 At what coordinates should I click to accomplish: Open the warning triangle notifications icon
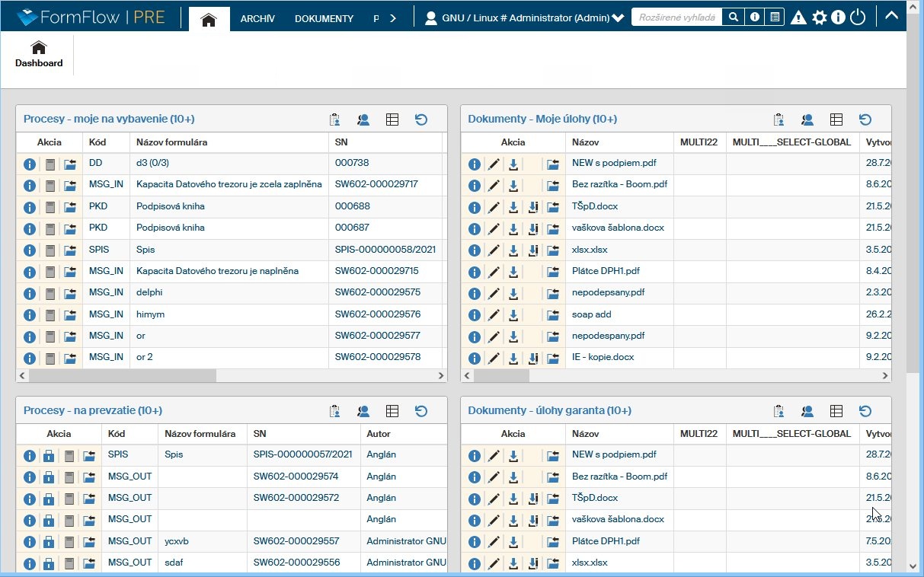[x=798, y=18]
